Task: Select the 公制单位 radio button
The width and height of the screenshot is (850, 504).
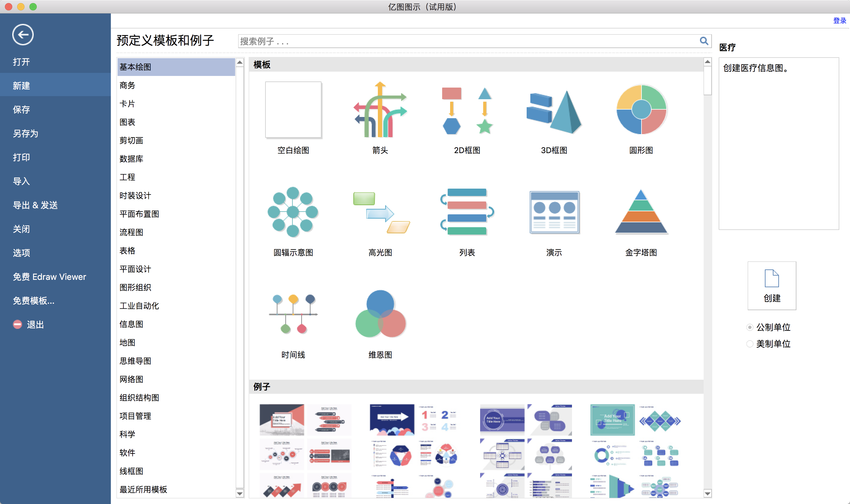Action: (x=749, y=327)
